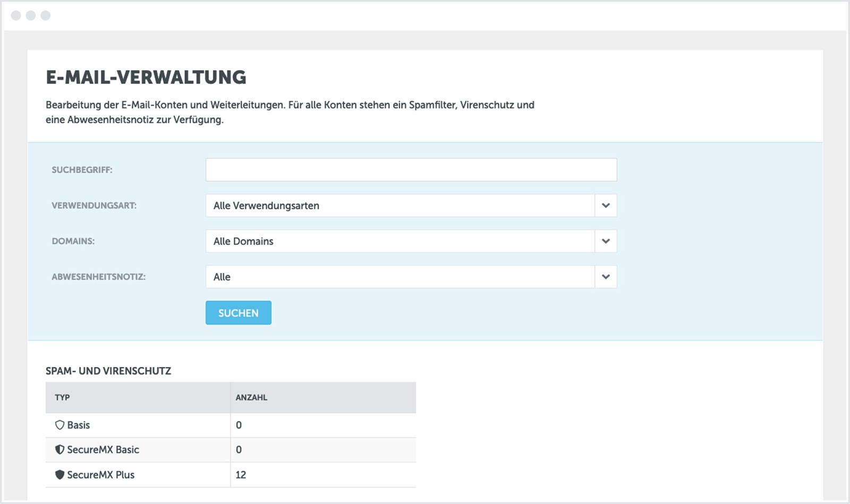Click the third gray window control dot
Viewport: 850px width, 504px height.
(x=46, y=15)
